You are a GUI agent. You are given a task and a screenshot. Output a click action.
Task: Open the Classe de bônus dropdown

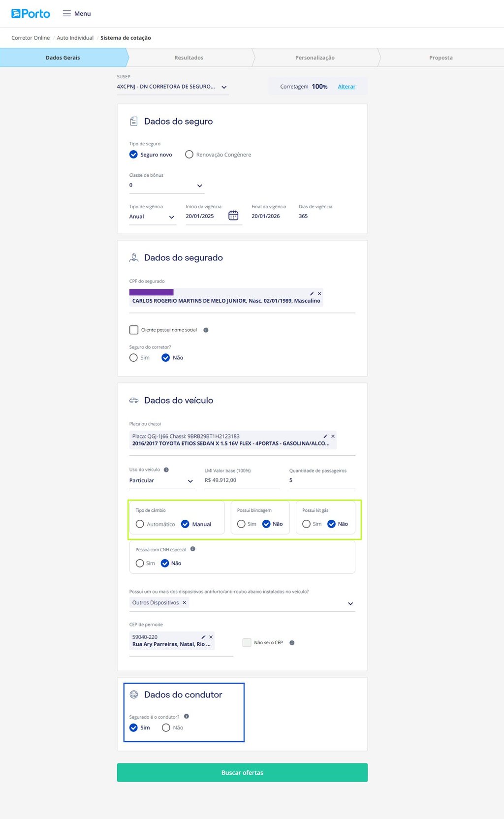coord(167,186)
